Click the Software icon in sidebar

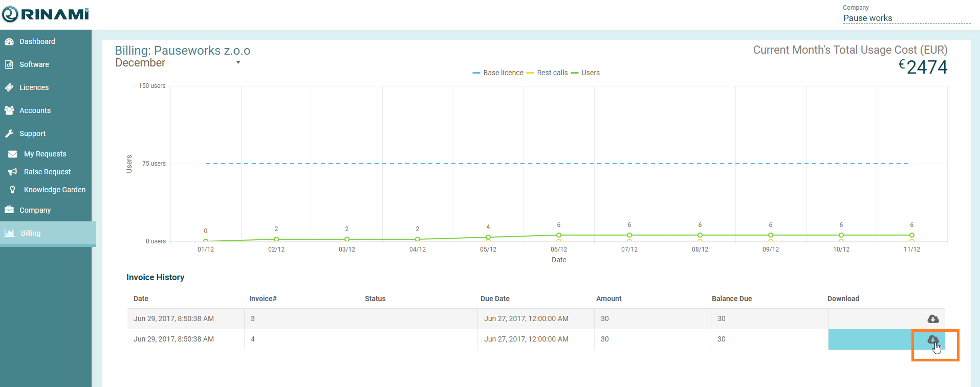[9, 64]
